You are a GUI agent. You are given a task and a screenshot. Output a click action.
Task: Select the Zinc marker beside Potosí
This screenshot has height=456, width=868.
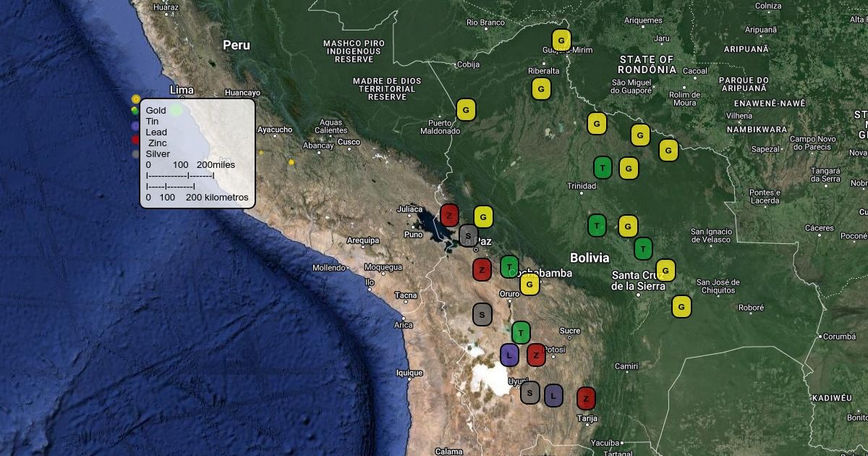535,355
